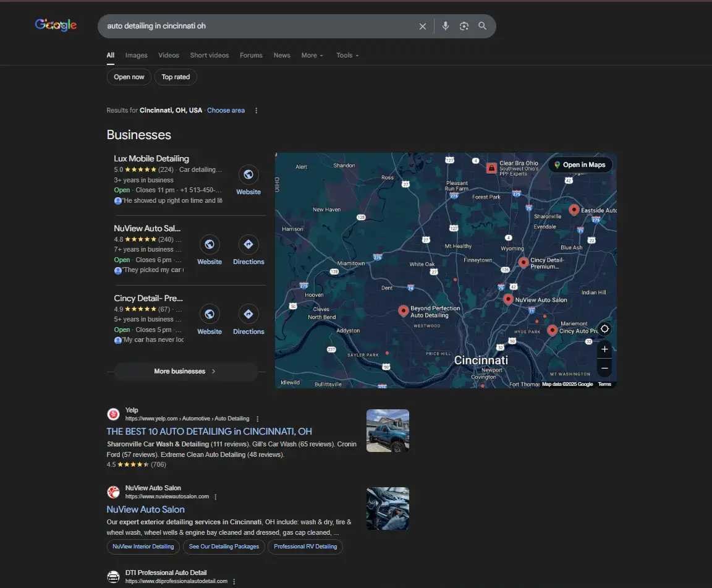Open Yelp result three-dot menu
This screenshot has height=588, width=712.
coord(258,419)
